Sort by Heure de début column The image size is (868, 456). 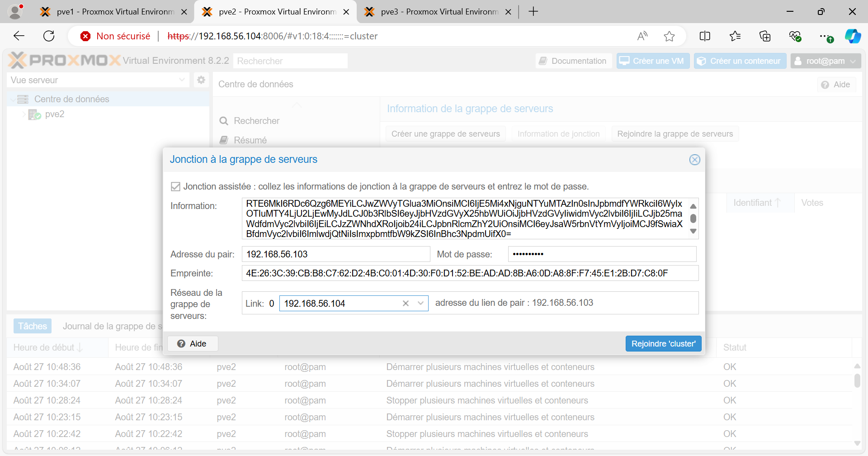tap(57, 347)
